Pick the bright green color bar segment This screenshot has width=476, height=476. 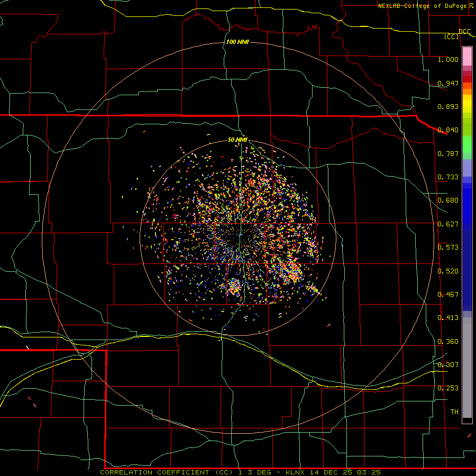pyautogui.click(x=467, y=144)
